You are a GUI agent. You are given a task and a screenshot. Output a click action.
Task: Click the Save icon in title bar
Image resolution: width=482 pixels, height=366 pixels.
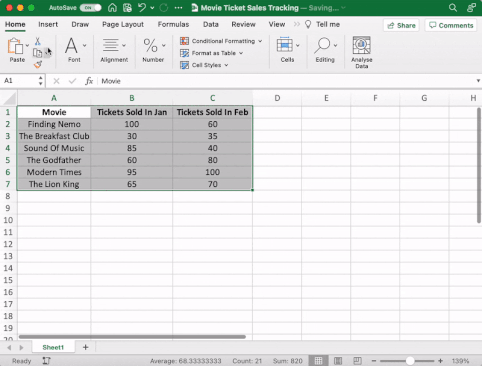pyautogui.click(x=127, y=8)
